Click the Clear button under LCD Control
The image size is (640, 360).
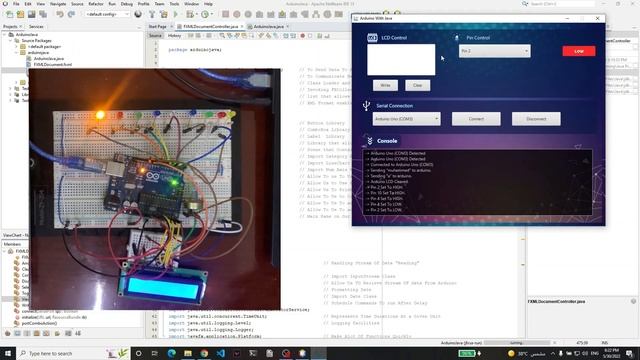[417, 85]
